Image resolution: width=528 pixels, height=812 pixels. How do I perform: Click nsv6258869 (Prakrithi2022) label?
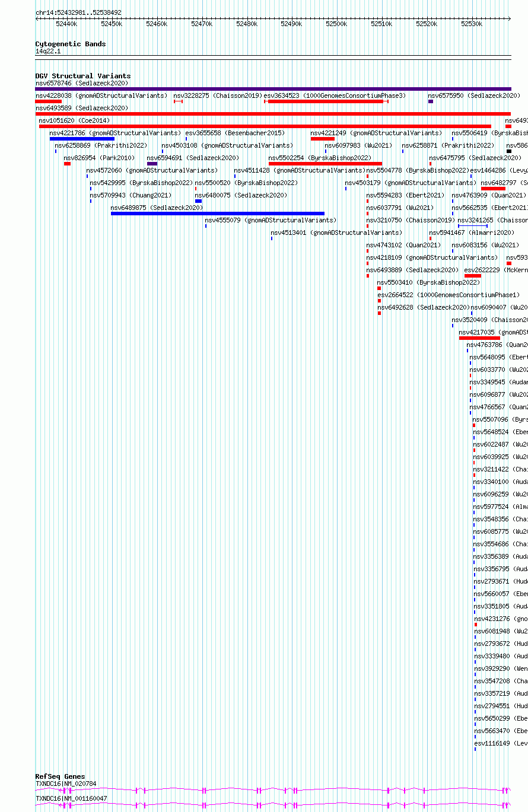point(101,145)
